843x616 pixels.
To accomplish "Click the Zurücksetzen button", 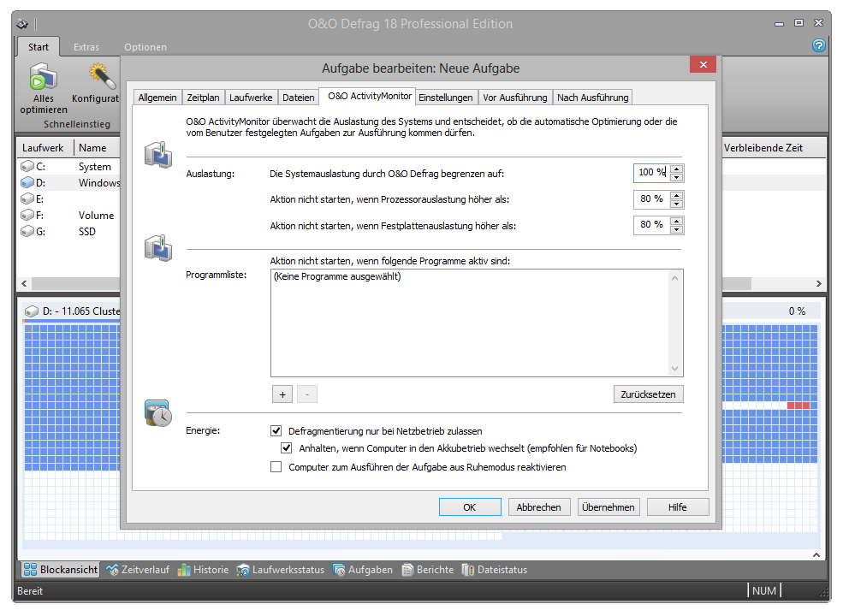I will (x=649, y=394).
